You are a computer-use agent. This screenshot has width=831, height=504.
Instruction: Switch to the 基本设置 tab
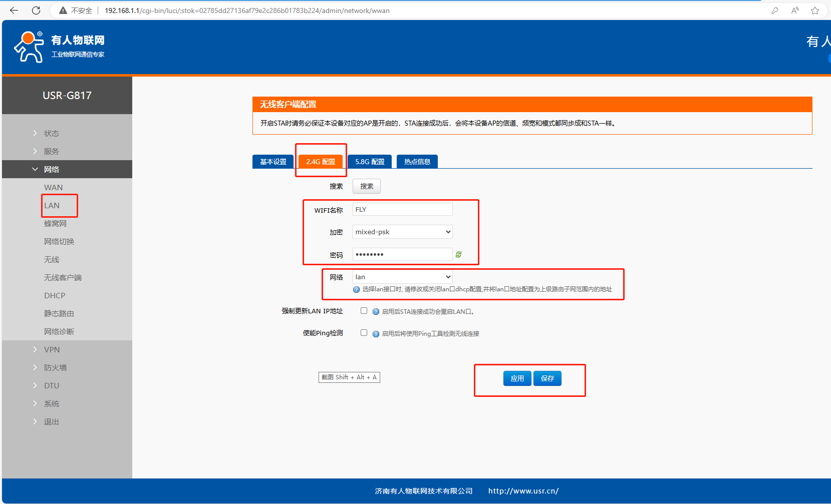coord(273,162)
